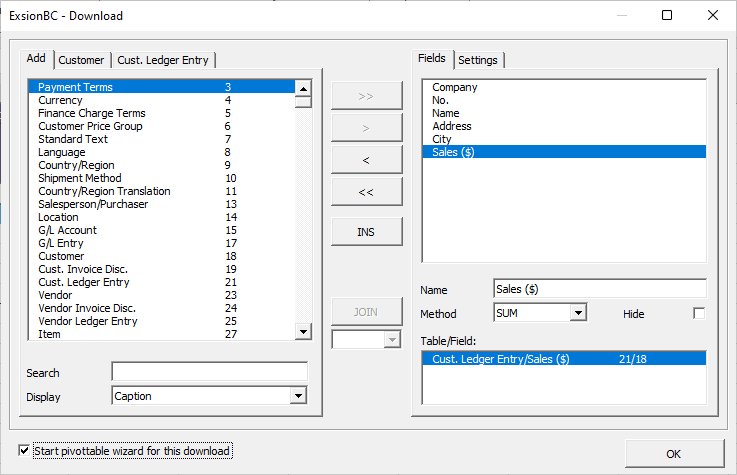Open the Display Caption dropdown

(x=298, y=396)
